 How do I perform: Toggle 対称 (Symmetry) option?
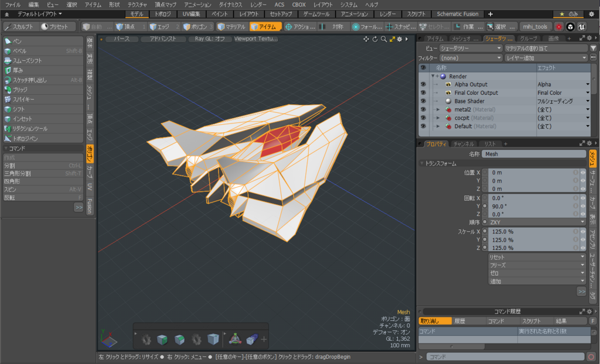333,27
